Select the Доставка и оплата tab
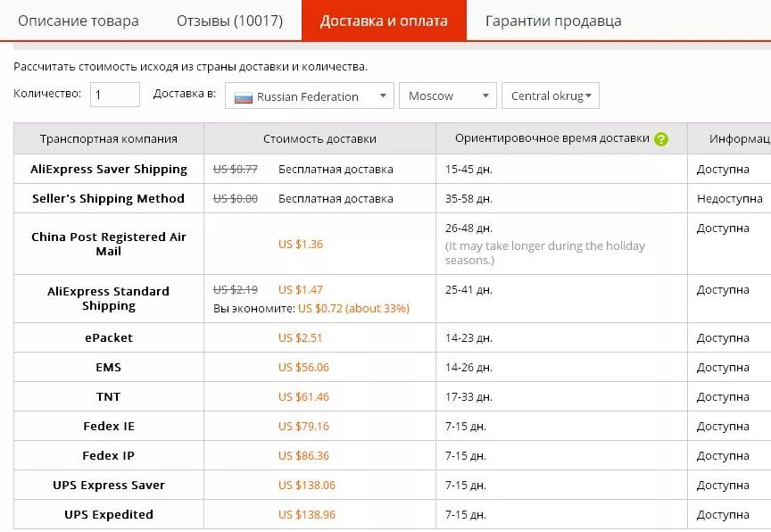This screenshot has height=532, width=771. coord(384,21)
